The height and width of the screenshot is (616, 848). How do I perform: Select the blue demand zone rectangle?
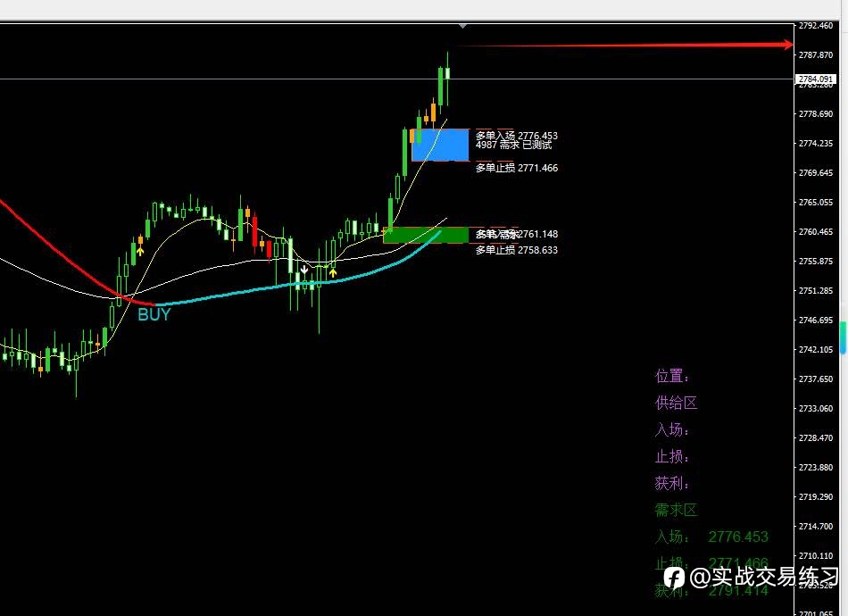[x=440, y=145]
